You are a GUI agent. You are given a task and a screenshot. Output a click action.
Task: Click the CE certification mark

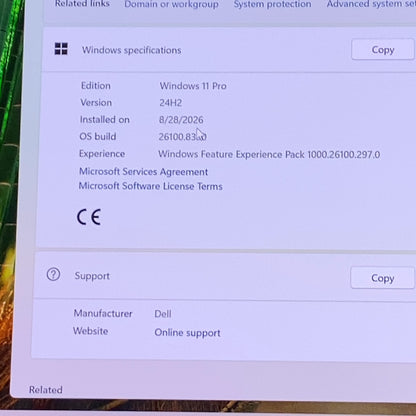pyautogui.click(x=89, y=217)
